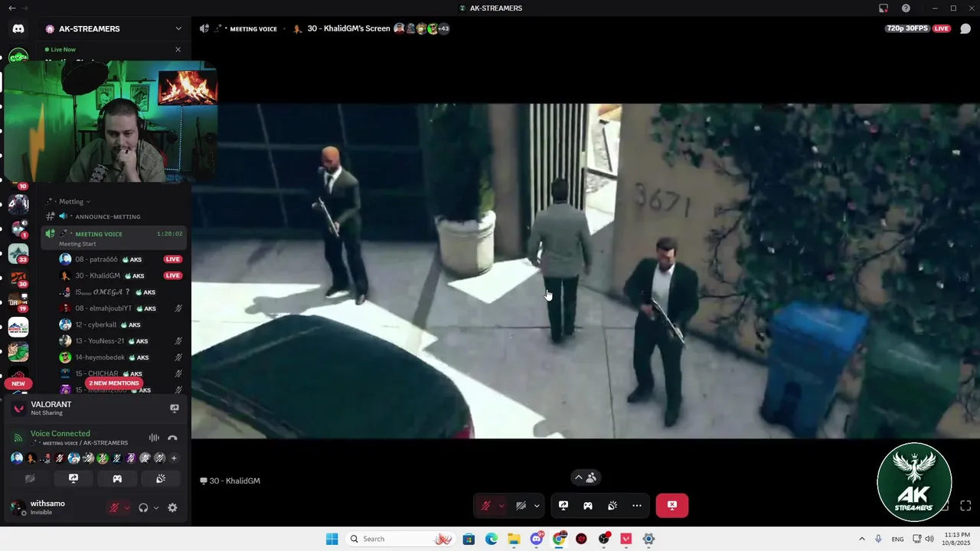Click the speaker icon beside MEETING VOICE header
The height and width of the screenshot is (551, 980).
click(204, 28)
